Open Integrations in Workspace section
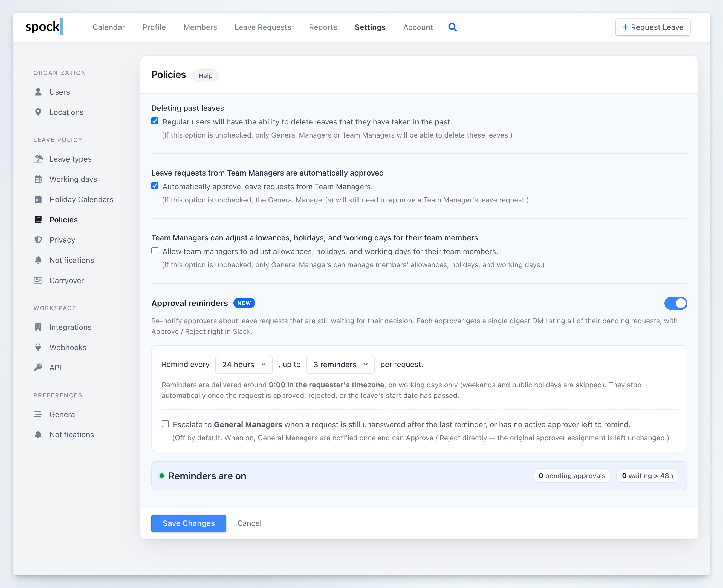 point(70,327)
